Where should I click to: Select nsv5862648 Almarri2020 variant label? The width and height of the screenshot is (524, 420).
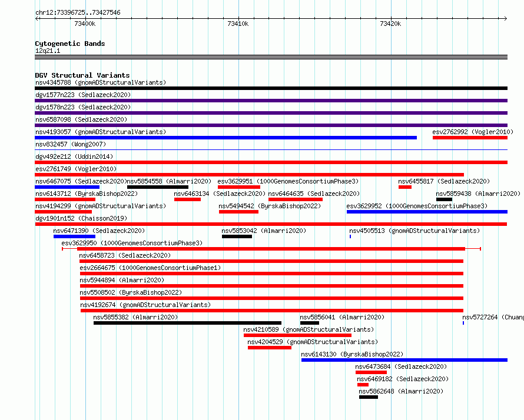[x=401, y=391]
